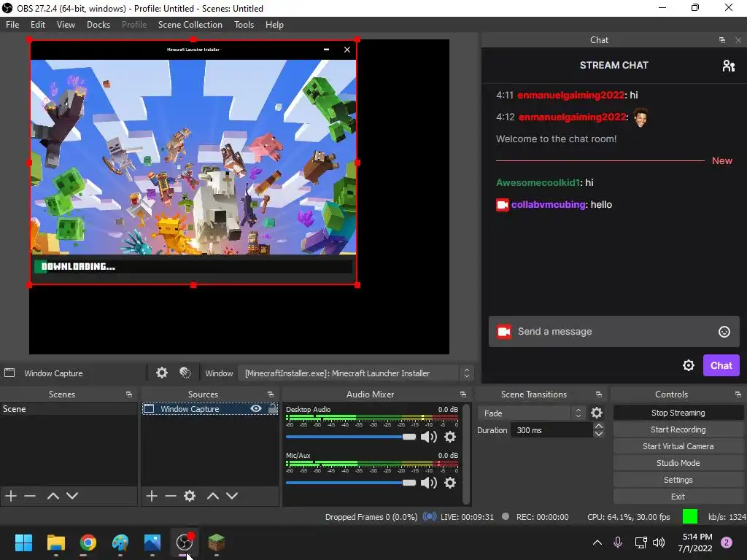Pop out the Controls dock
The height and width of the screenshot is (560, 747).
pyautogui.click(x=738, y=394)
